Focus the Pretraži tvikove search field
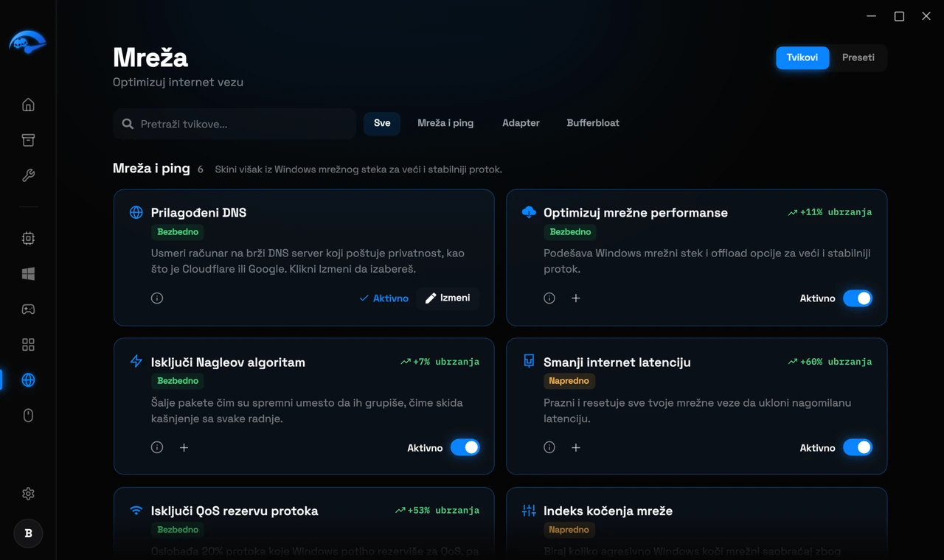The width and height of the screenshot is (944, 560). click(x=235, y=124)
